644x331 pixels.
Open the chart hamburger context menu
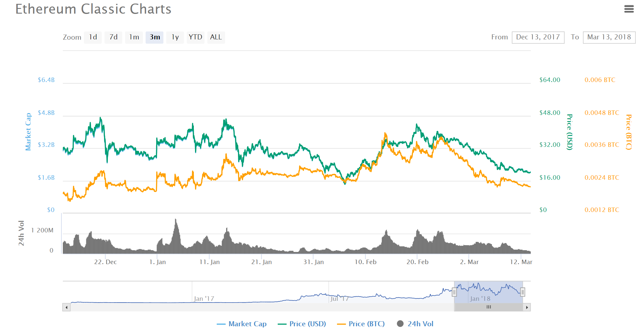629,9
